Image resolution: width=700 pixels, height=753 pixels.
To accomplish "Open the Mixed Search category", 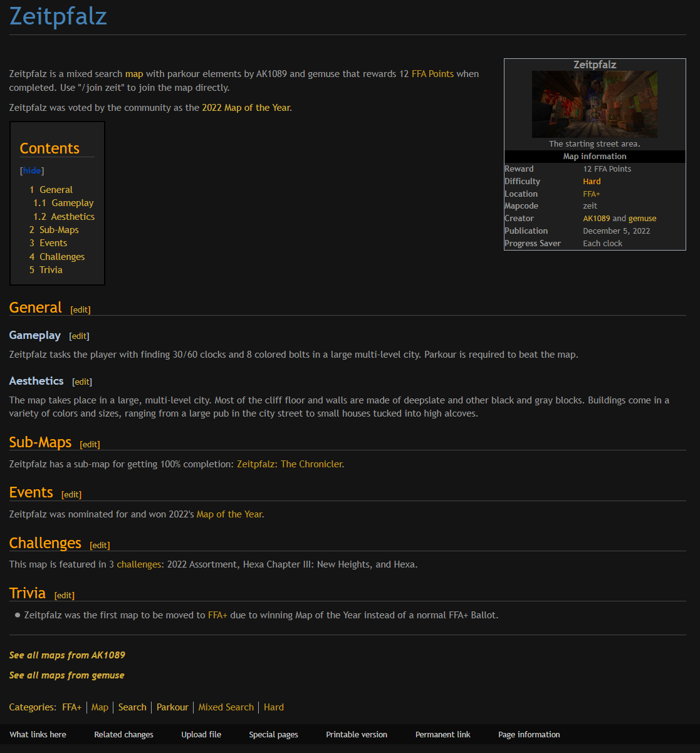I will click(226, 707).
